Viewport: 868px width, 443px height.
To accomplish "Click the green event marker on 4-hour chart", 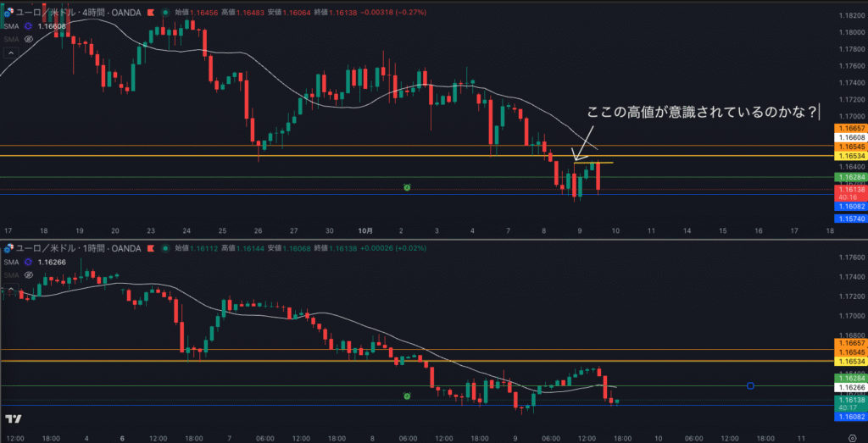I will [x=408, y=187].
